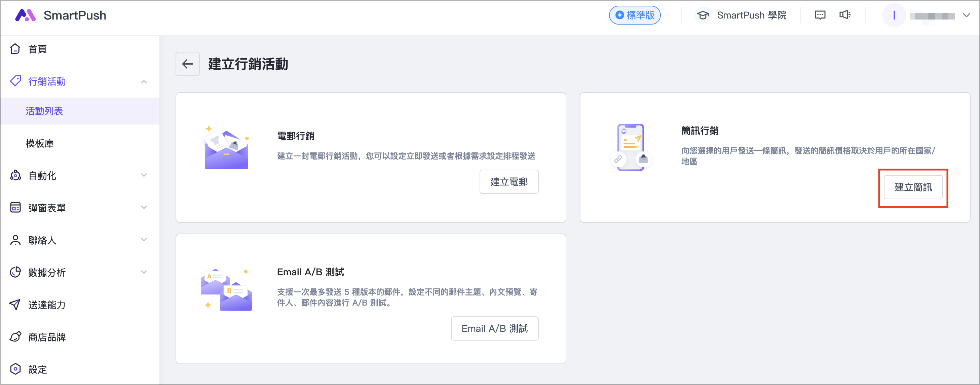Expand the 彈窗表單 submenu

click(144, 208)
